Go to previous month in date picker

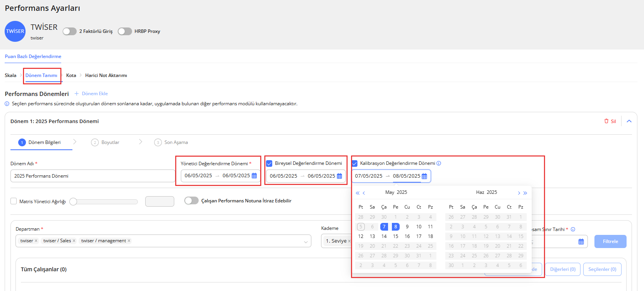pos(364,193)
